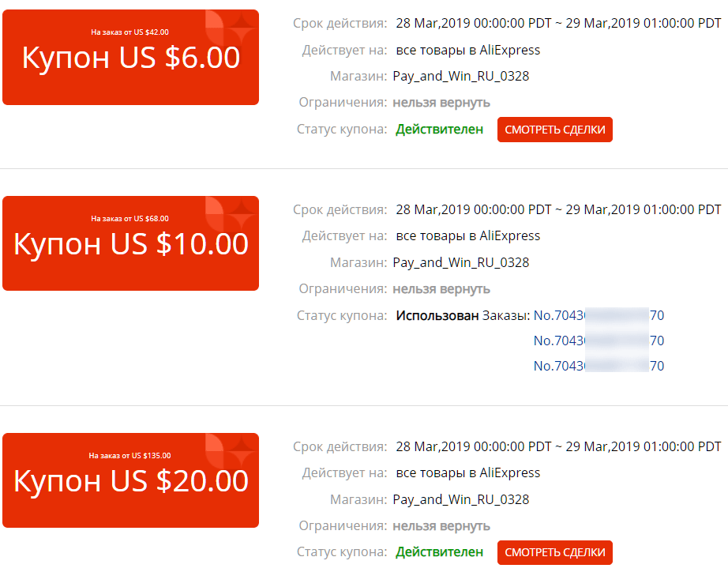This screenshot has width=728, height=572.
Task: Click Действителен status of the $20.00 coupon
Action: point(439,552)
